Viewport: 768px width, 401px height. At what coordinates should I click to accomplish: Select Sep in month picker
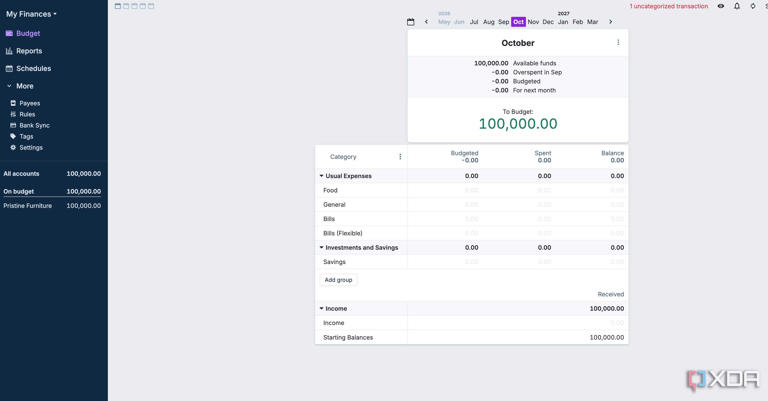tap(504, 22)
